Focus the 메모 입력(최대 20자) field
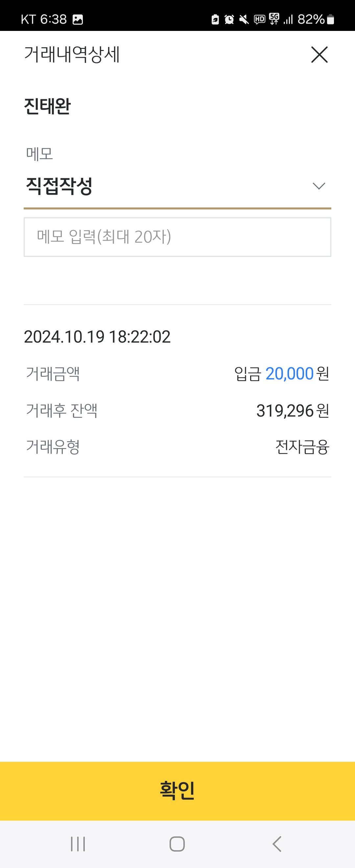 [x=177, y=237]
